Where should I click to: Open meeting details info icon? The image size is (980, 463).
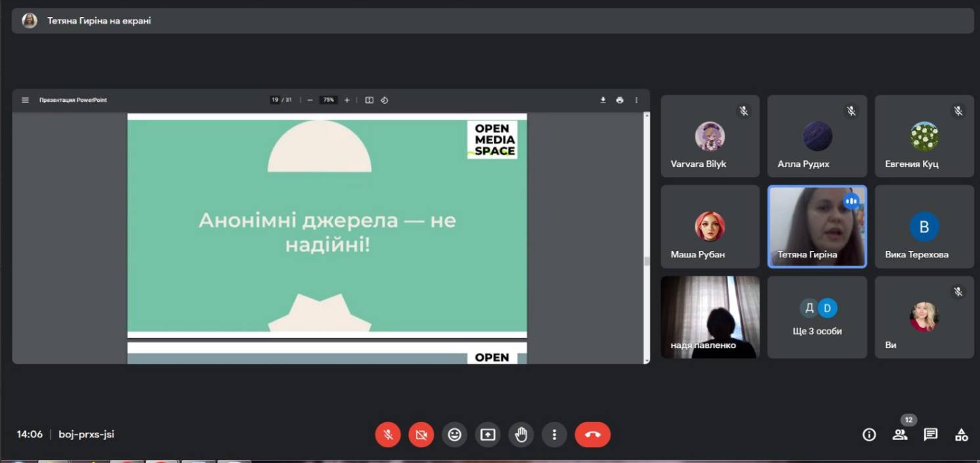[x=870, y=435]
